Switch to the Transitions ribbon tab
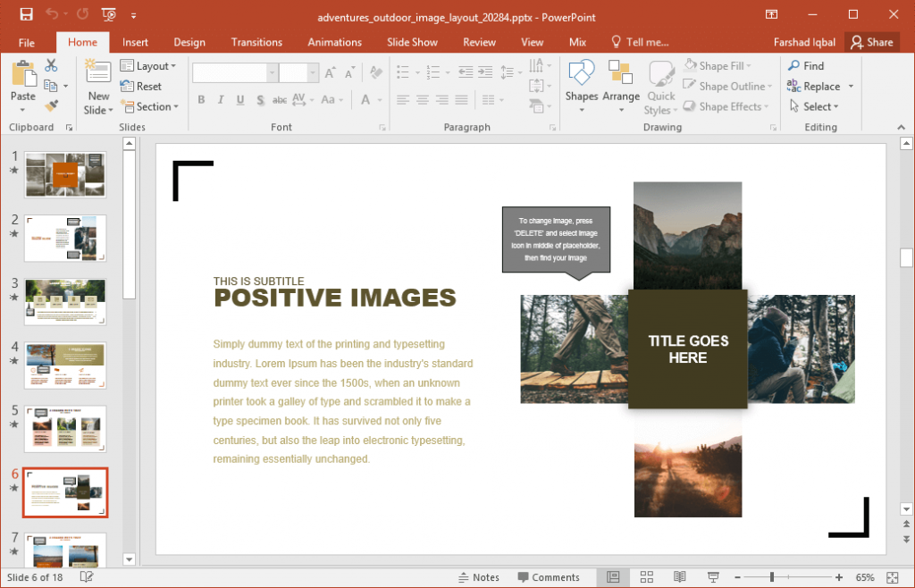Image resolution: width=915 pixels, height=588 pixels. 256,42
